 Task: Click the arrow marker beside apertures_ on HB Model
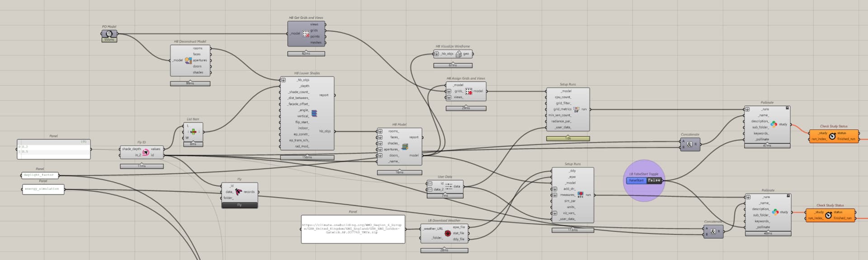[x=380, y=149]
